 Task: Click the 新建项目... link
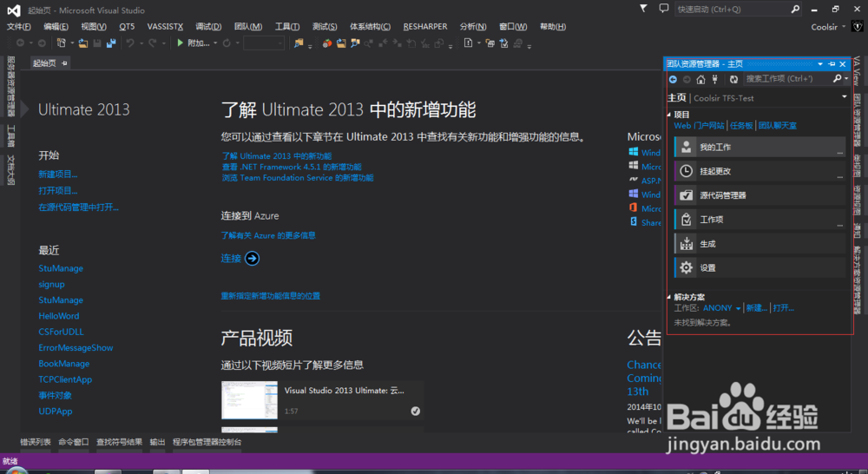pos(58,174)
